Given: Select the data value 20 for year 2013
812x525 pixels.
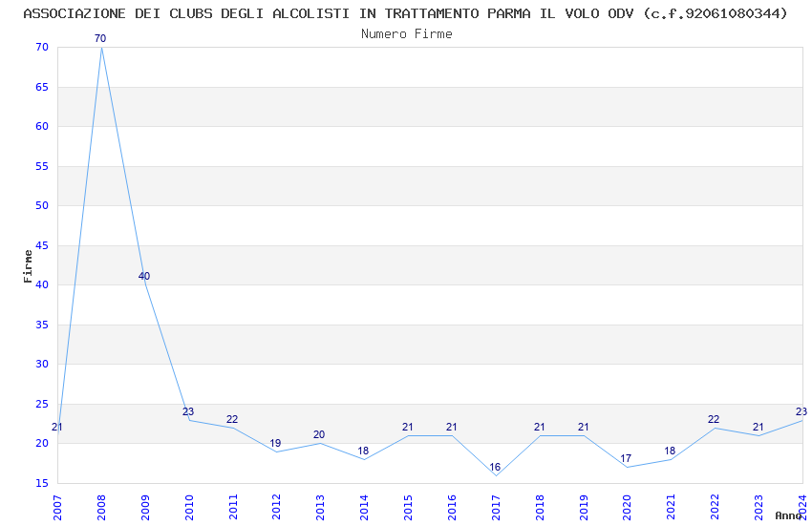Looking at the screenshot, I should (x=319, y=435).
